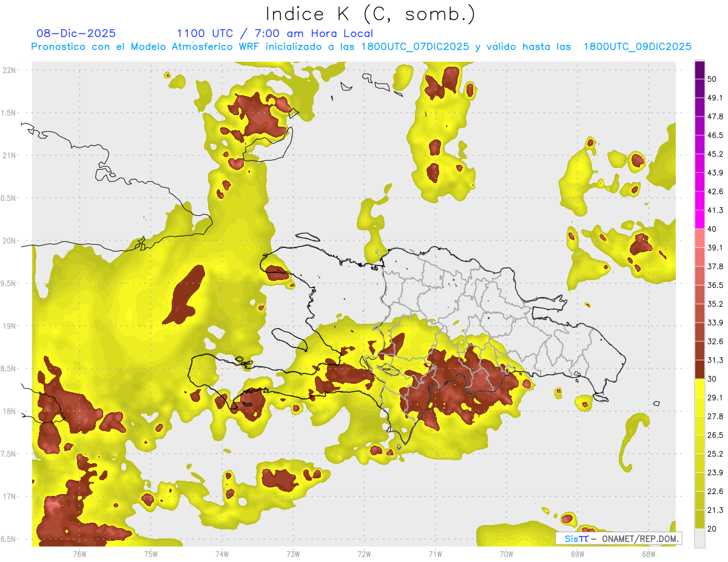This screenshot has width=728, height=562.
Task: Click the legend value 49.1
Action: pos(715,98)
